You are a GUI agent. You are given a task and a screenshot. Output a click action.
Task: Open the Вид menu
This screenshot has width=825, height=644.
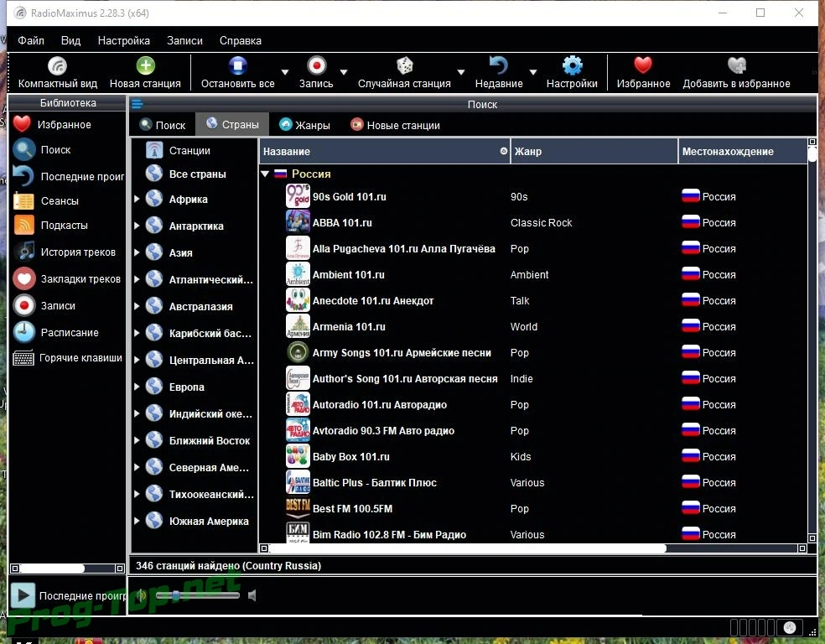coord(70,40)
